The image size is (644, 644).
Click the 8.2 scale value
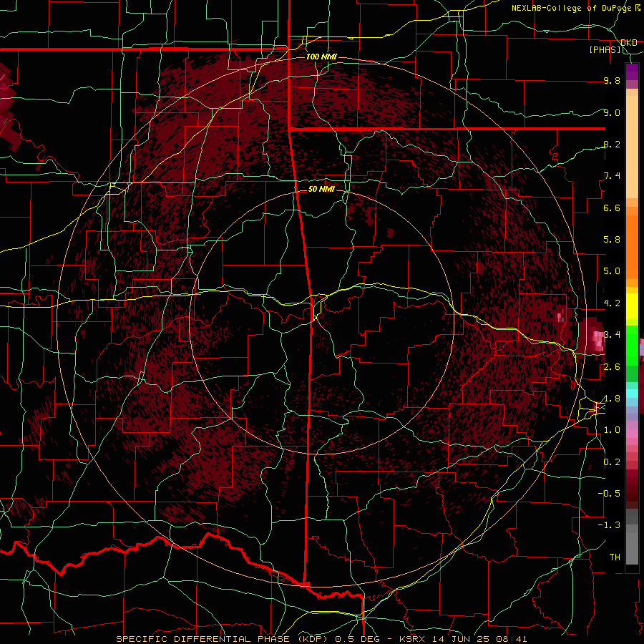pyautogui.click(x=612, y=144)
